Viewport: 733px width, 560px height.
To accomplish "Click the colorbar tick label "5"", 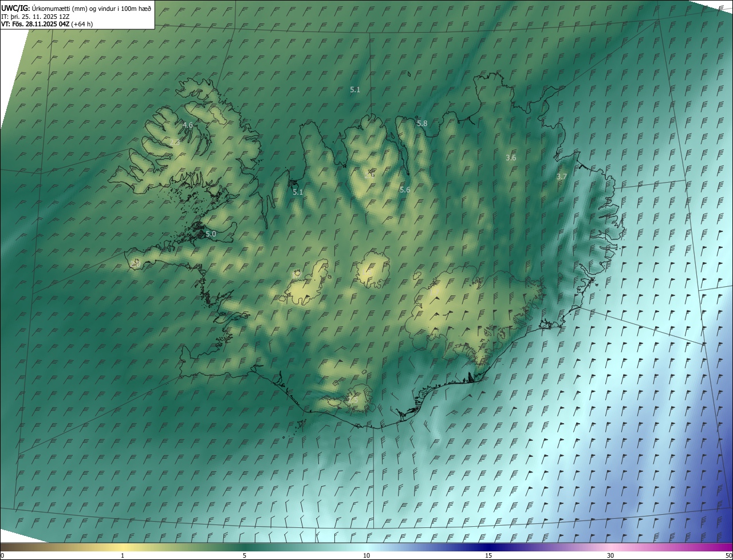I will click(x=245, y=556).
